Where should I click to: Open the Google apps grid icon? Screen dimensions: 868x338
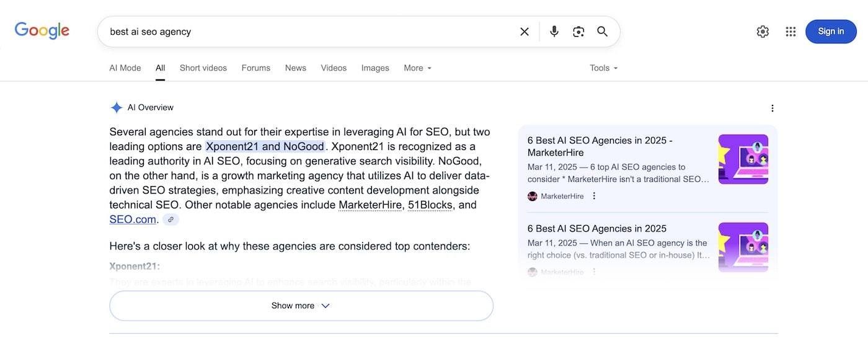pos(790,32)
